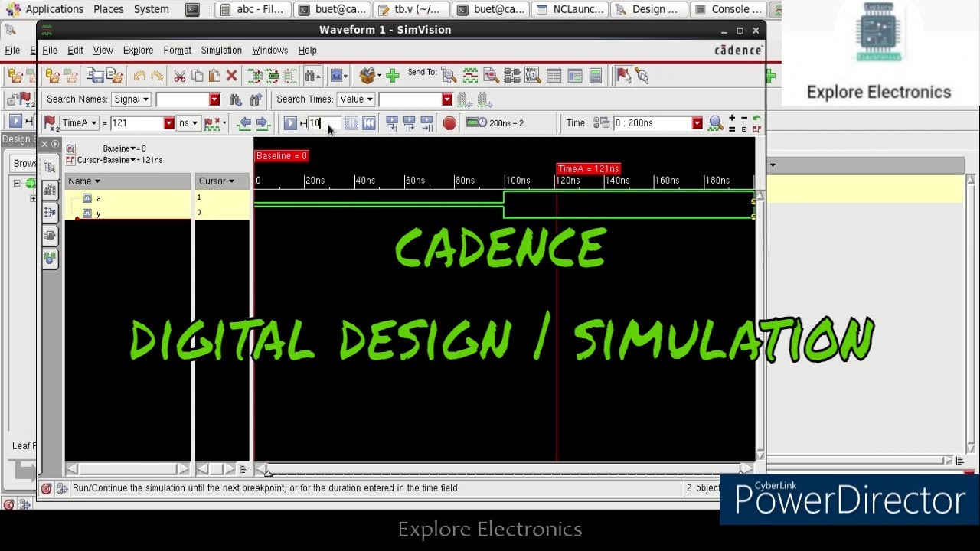
Task: Open the Edit menu
Action: pos(75,51)
